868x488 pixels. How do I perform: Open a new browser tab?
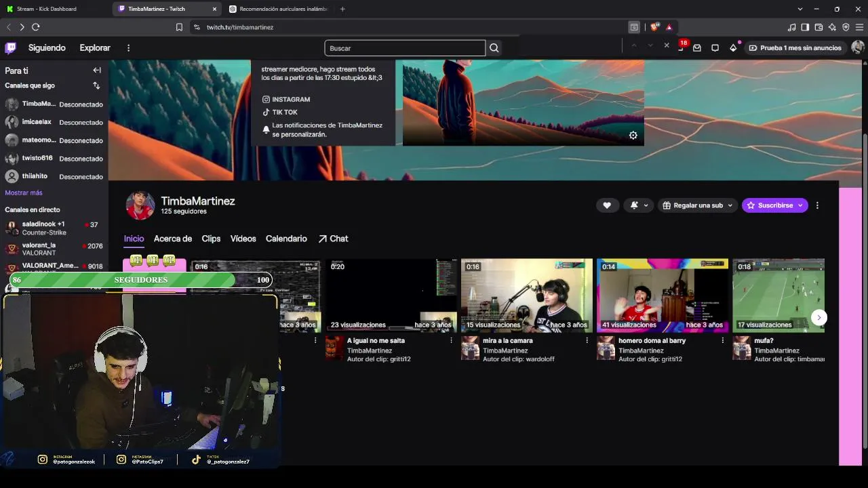pyautogui.click(x=342, y=9)
